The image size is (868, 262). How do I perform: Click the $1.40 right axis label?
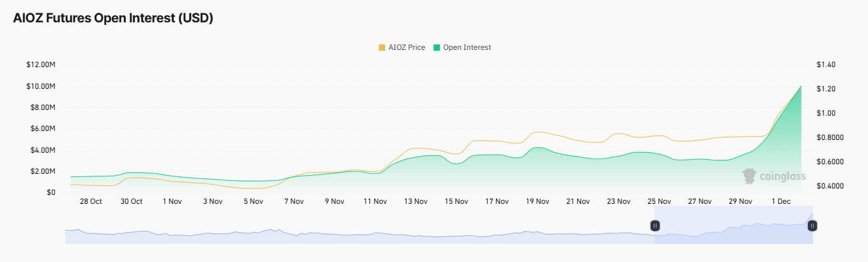pos(826,65)
